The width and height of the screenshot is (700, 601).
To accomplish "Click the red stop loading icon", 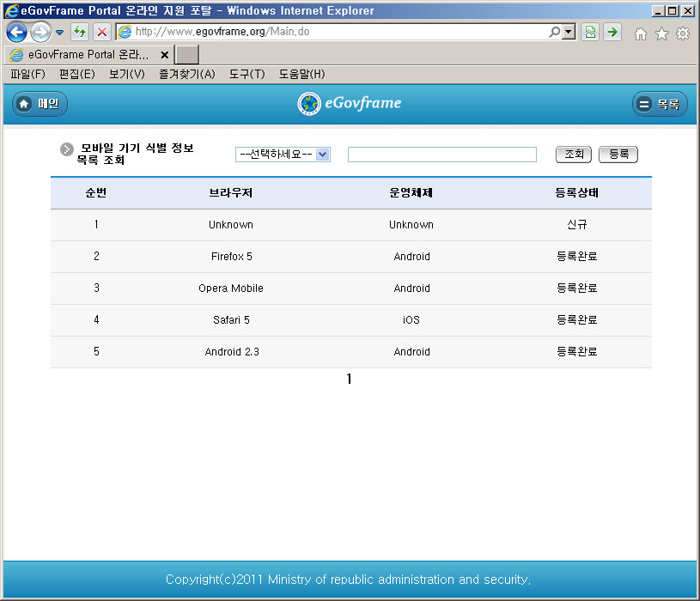I will 101,33.
